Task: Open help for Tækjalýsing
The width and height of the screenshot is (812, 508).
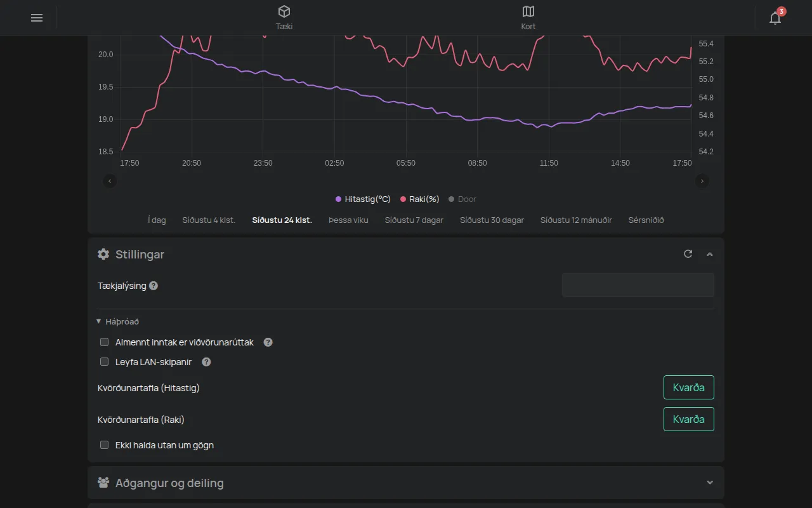Action: 154,286
